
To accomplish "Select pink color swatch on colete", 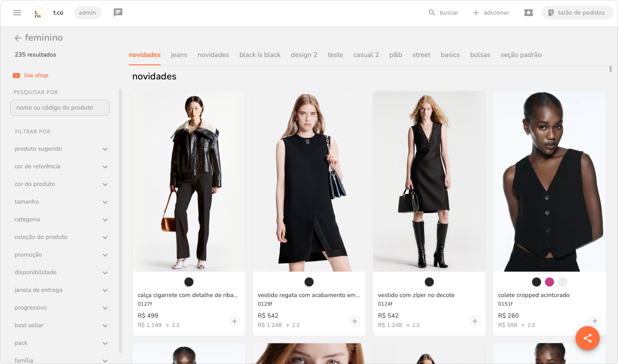I will [x=549, y=282].
